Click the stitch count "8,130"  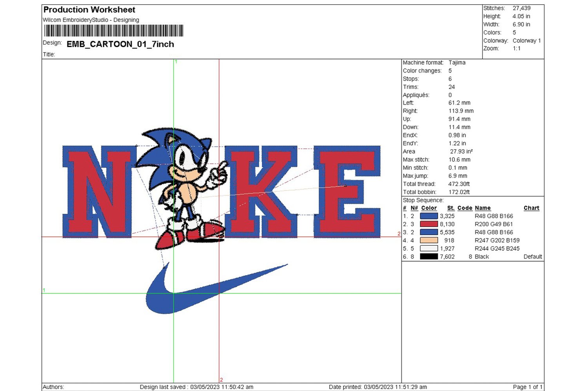[447, 224]
